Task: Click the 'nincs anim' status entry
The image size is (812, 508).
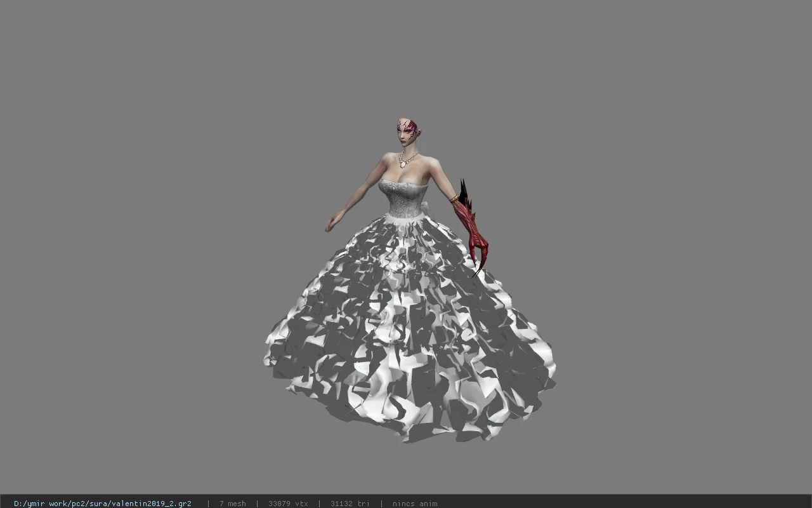Action: pos(415,504)
